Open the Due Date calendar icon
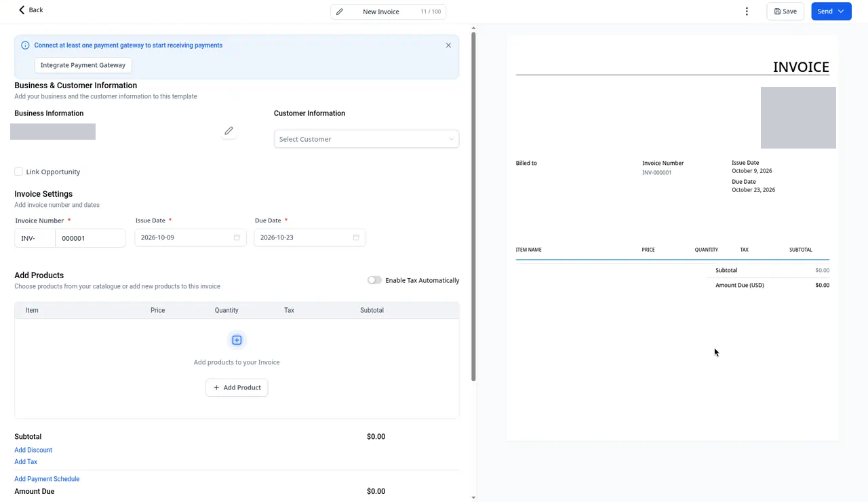This screenshot has height=502, width=868. click(356, 237)
